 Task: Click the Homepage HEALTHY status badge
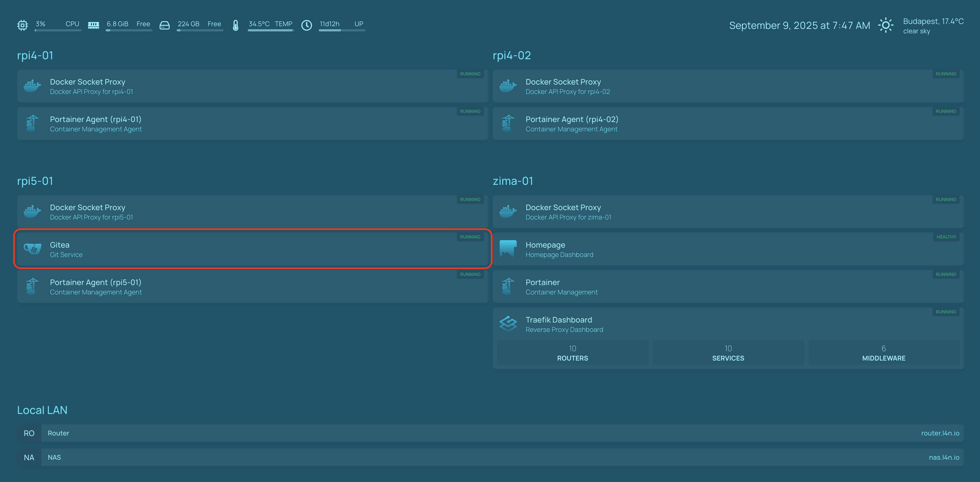[x=946, y=237]
